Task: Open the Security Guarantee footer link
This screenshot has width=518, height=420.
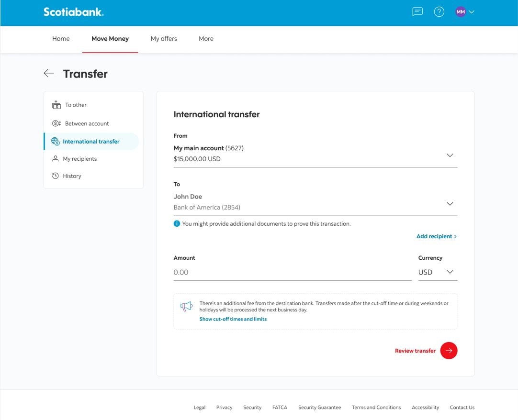Action: 319,408
